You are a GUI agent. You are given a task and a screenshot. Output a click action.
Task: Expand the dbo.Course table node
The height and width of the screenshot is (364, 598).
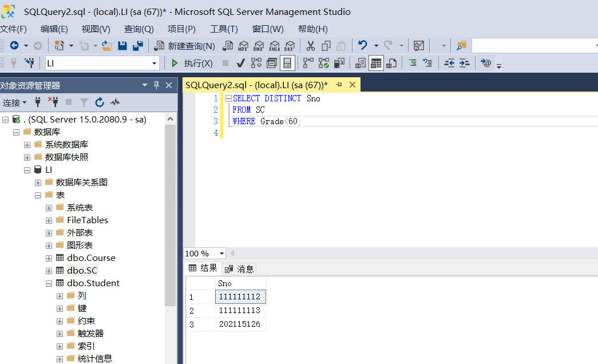click(x=49, y=258)
